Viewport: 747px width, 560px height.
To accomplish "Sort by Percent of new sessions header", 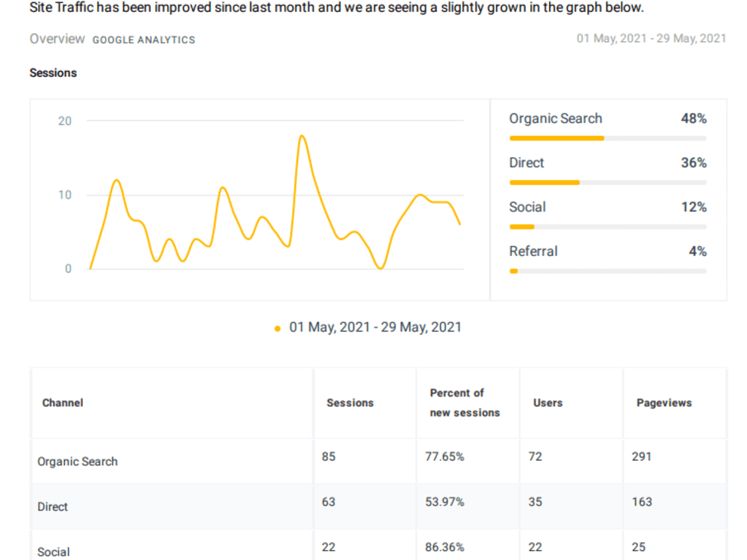I will point(465,403).
